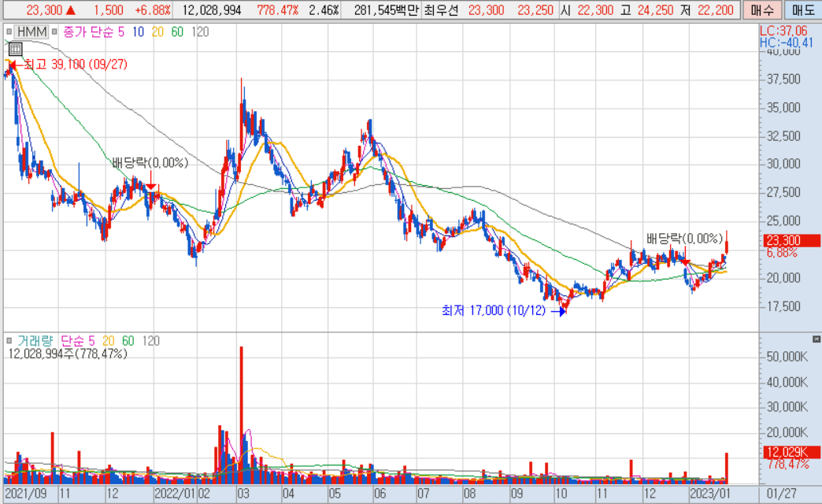This screenshot has width=822, height=504.
Task: Click the HC:-40,41 readout
Action: [x=787, y=43]
